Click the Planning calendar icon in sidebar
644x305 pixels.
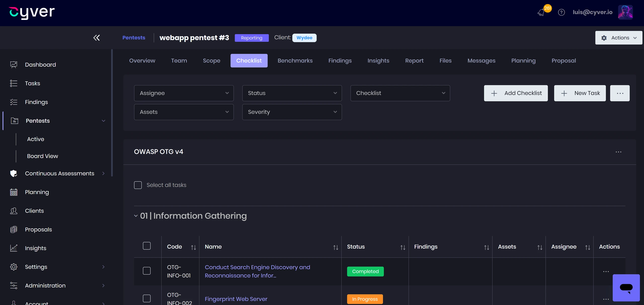14,192
